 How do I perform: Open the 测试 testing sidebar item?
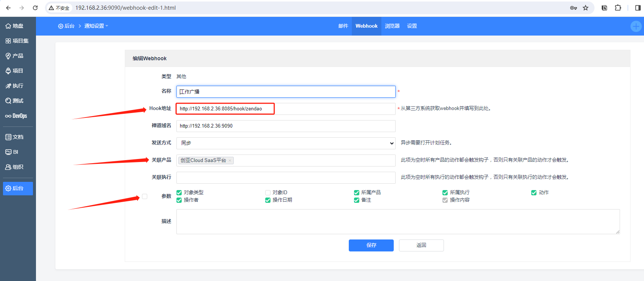click(x=15, y=101)
